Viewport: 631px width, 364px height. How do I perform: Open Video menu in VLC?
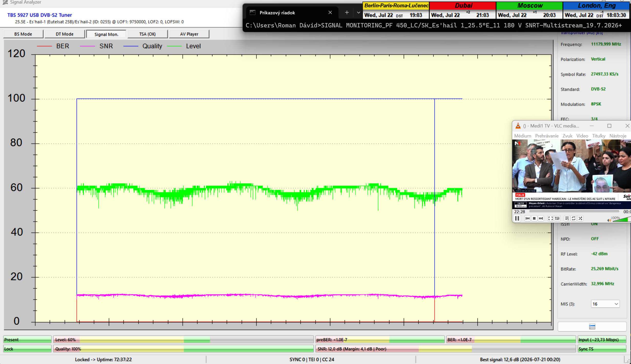click(x=582, y=136)
